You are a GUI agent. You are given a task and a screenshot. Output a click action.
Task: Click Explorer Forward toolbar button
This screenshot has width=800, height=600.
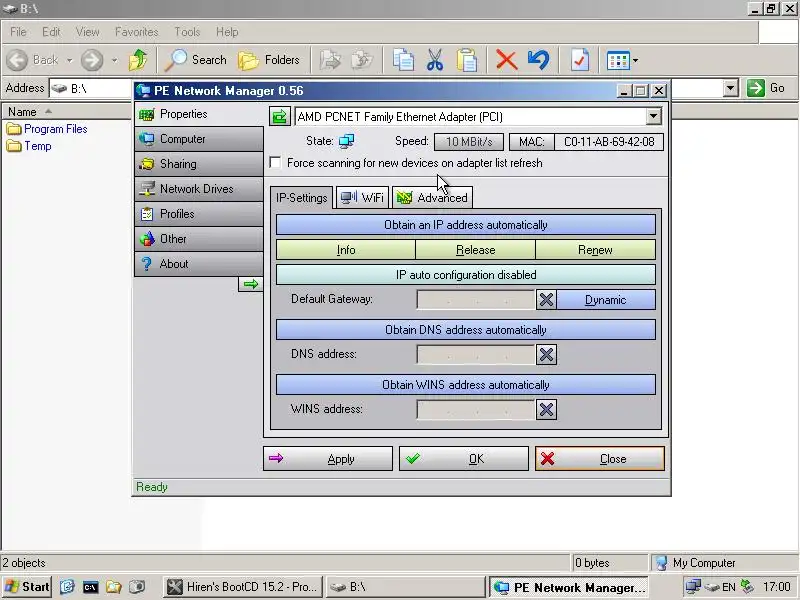pos(92,60)
